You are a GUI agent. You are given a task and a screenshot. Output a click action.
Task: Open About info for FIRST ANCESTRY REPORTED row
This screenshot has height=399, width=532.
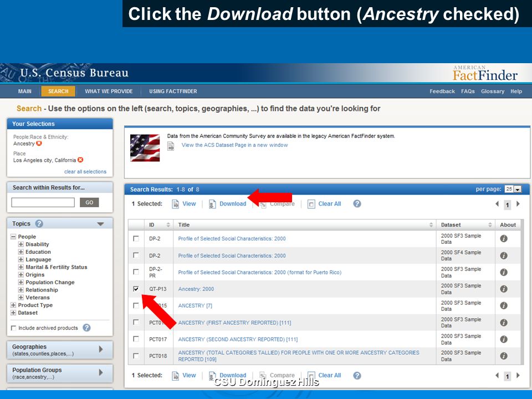pos(504,323)
